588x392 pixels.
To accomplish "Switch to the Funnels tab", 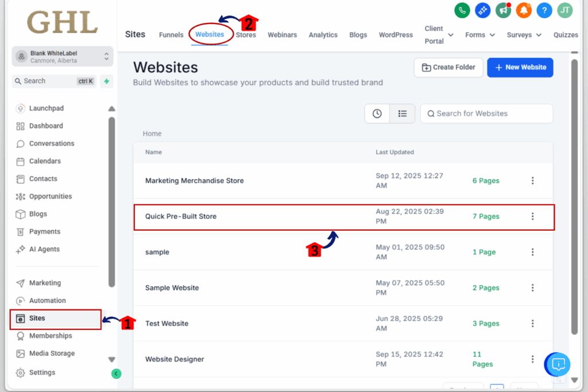I will 171,35.
